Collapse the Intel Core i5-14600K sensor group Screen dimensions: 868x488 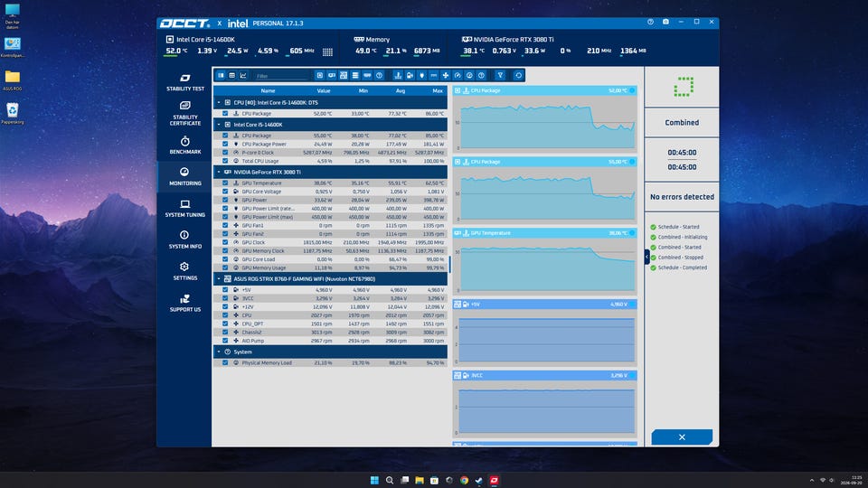[x=219, y=125]
